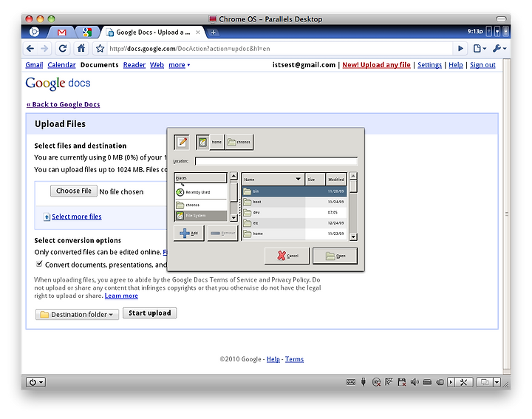Select chronos in Places list

coord(200,205)
